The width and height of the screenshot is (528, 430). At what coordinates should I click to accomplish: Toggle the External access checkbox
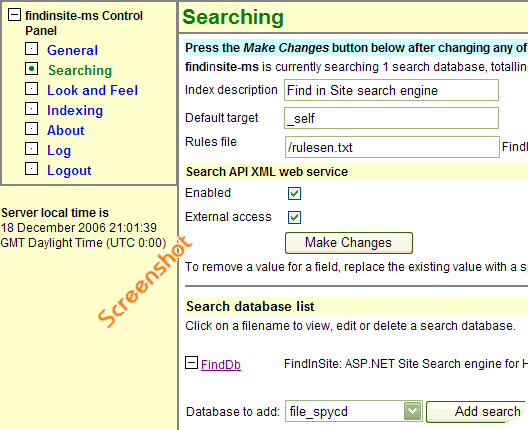(x=294, y=218)
